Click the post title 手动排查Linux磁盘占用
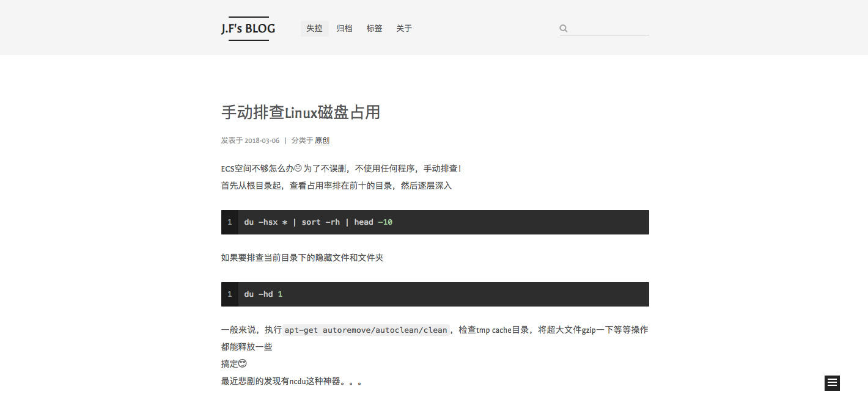Image resolution: width=868 pixels, height=414 pixels. pos(301,112)
